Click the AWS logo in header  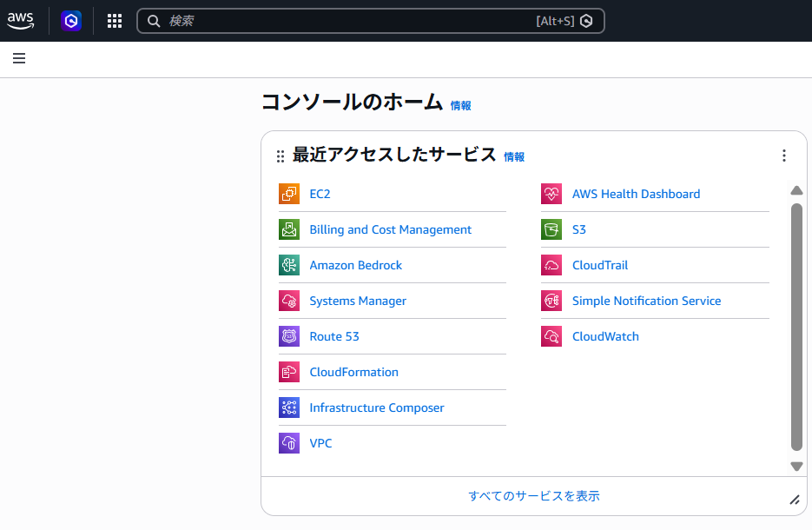click(x=21, y=21)
